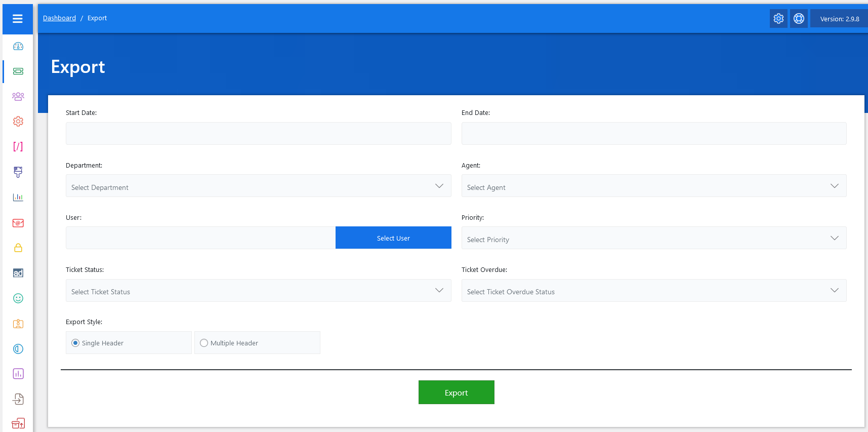Expand the Select Department dropdown

pos(258,186)
